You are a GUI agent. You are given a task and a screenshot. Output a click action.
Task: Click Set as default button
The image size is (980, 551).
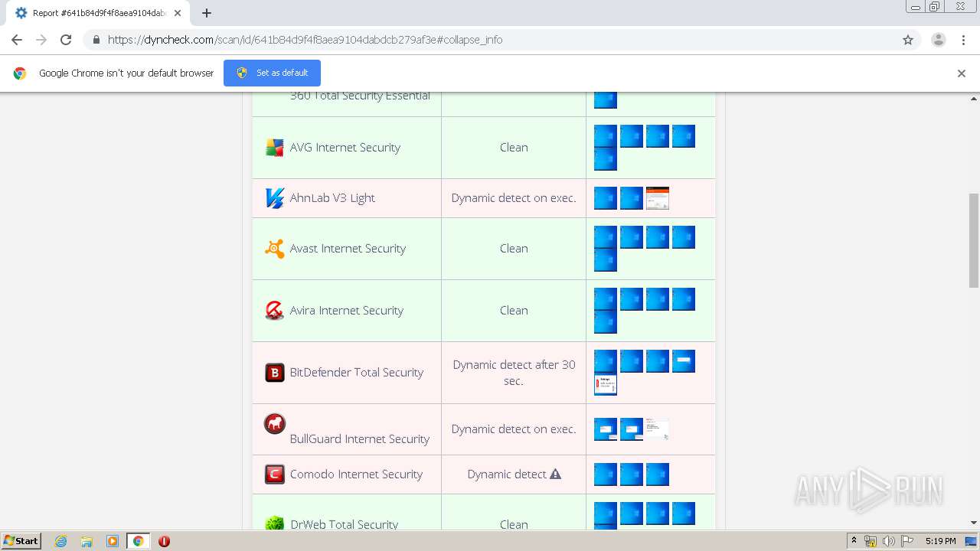[272, 73]
